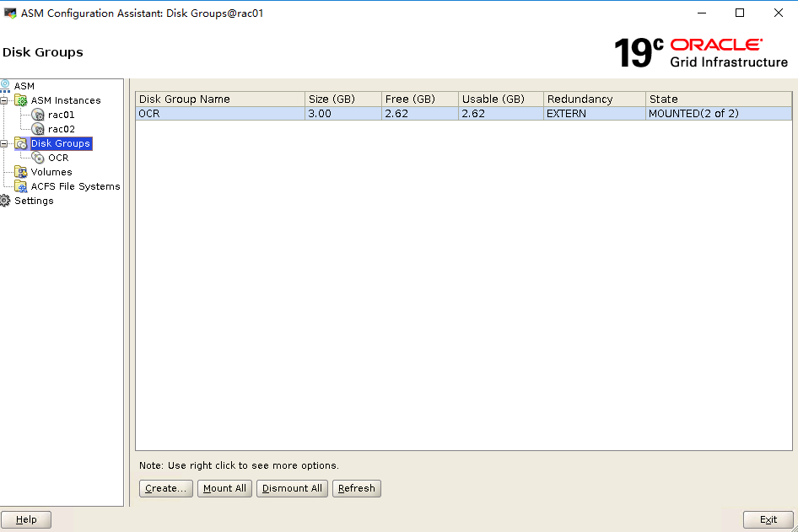This screenshot has height=532, width=798.
Task: Select the OCR cell in the table
Action: point(220,114)
